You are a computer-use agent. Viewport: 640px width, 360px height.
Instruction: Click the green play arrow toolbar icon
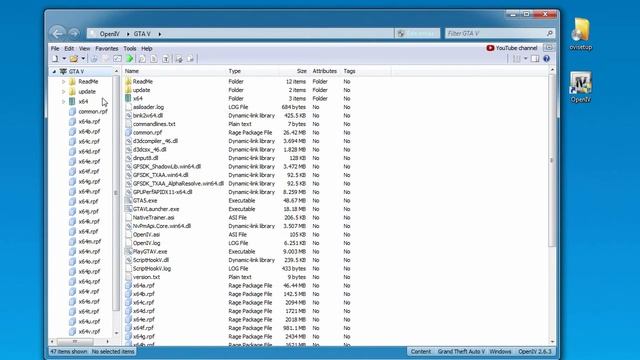coord(130,59)
